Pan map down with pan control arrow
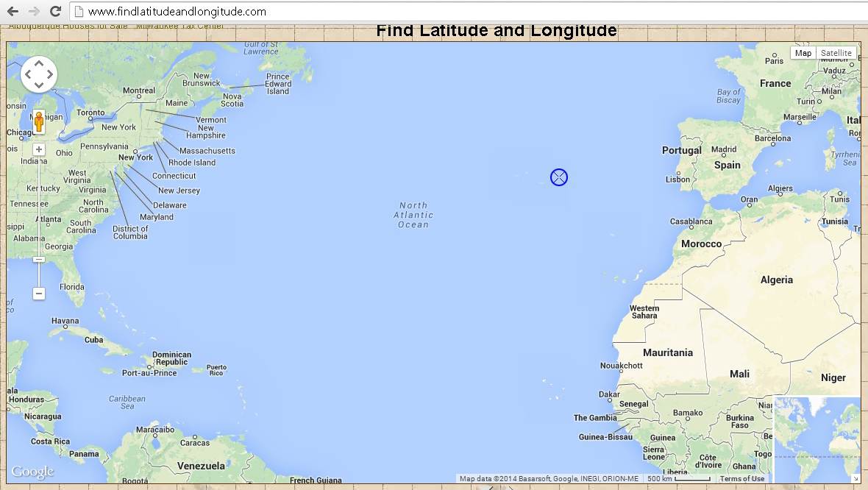The width and height of the screenshot is (868, 490). pos(39,85)
